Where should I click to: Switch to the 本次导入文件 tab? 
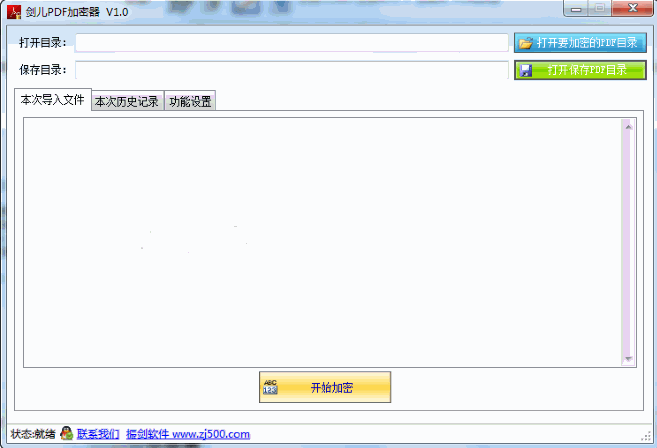click(53, 100)
